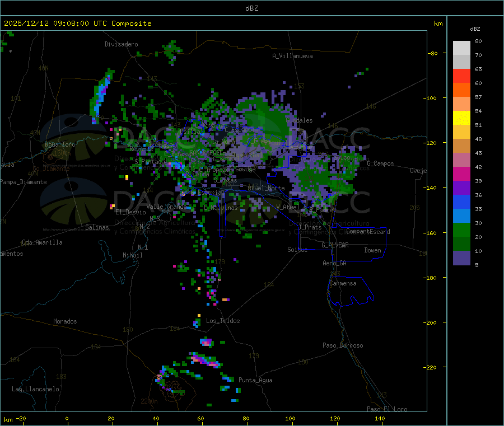Click the Los_Toldos place label
Image resolution: width=504 pixels, height=426 pixels.
(x=223, y=321)
